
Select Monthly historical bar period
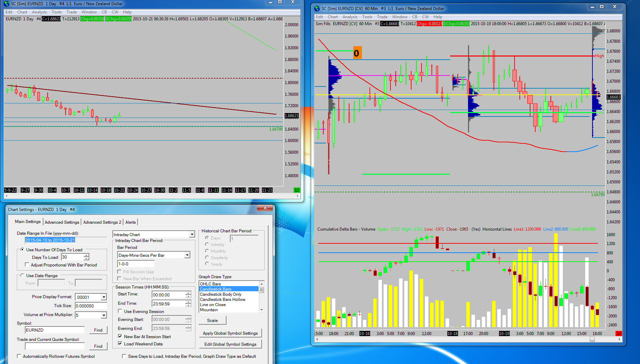coord(207,251)
